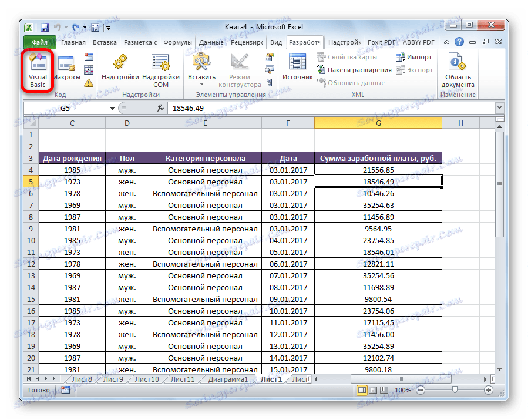528x420 pixels.
Task: Open the Visual Basic editor
Action: (38, 70)
